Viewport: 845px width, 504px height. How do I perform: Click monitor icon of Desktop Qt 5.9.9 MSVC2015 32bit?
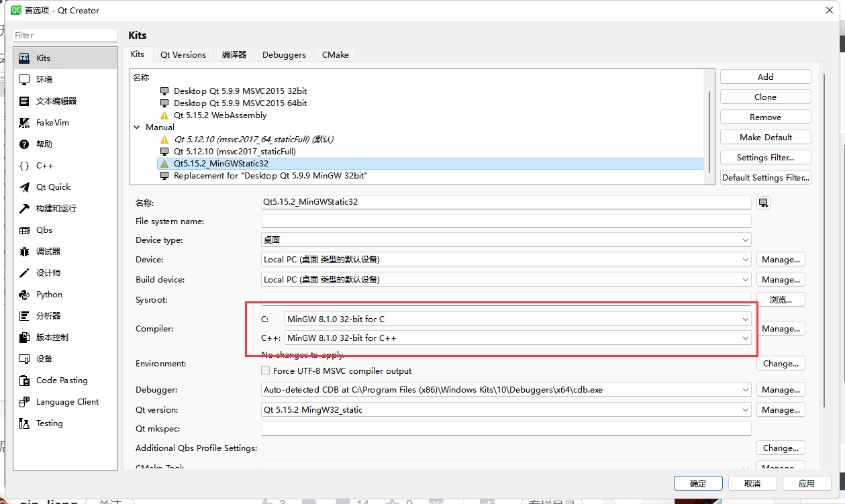164,91
